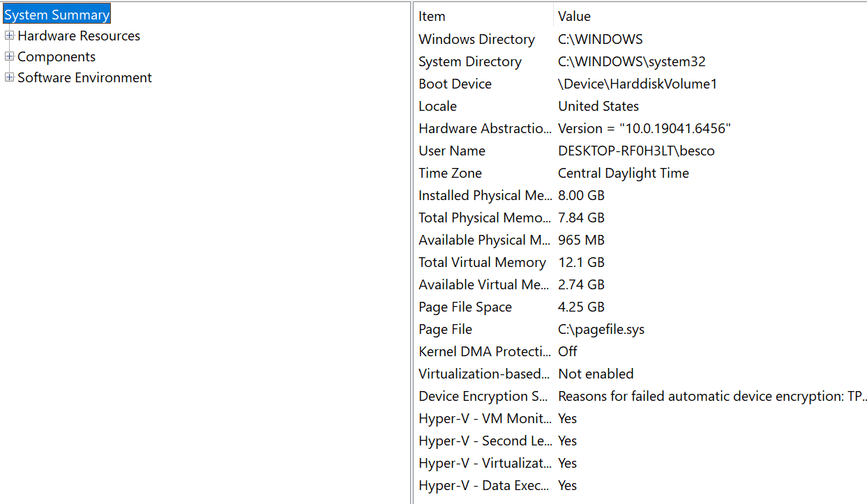
Task: Expand the Components tree node
Action: pos(9,56)
